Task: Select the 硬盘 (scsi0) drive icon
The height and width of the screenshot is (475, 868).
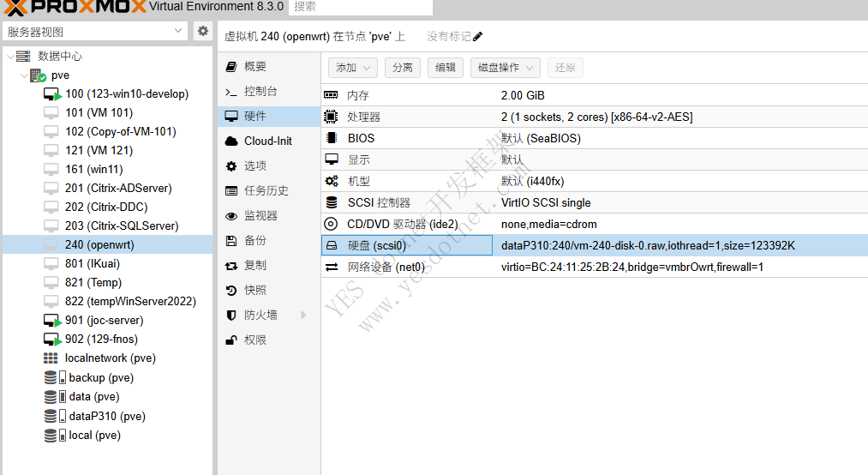Action: pyautogui.click(x=332, y=245)
